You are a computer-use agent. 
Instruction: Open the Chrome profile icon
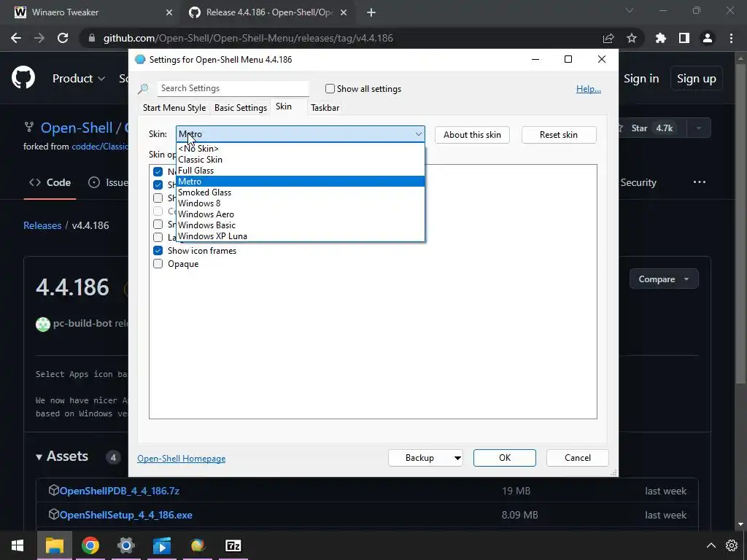point(708,38)
